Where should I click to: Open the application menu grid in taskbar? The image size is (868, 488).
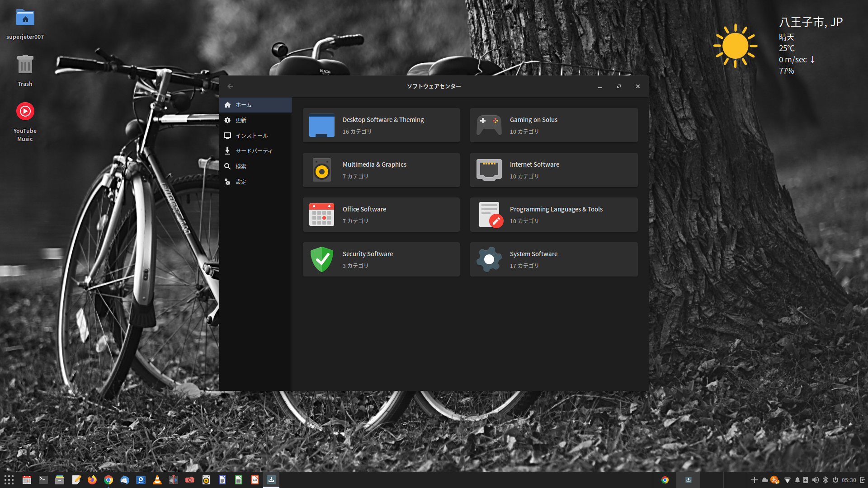tap(9, 480)
